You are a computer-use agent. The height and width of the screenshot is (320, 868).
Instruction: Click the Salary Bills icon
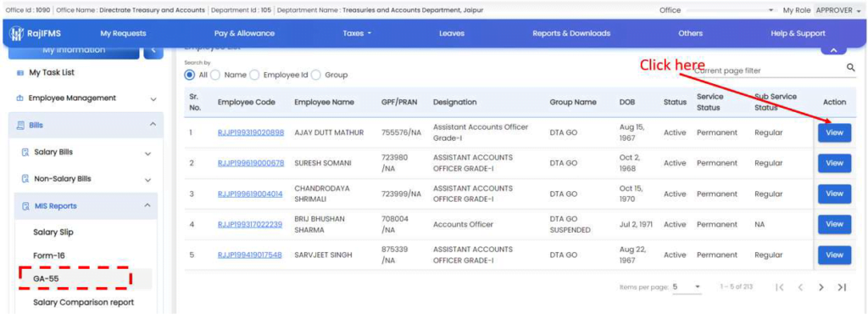point(25,153)
